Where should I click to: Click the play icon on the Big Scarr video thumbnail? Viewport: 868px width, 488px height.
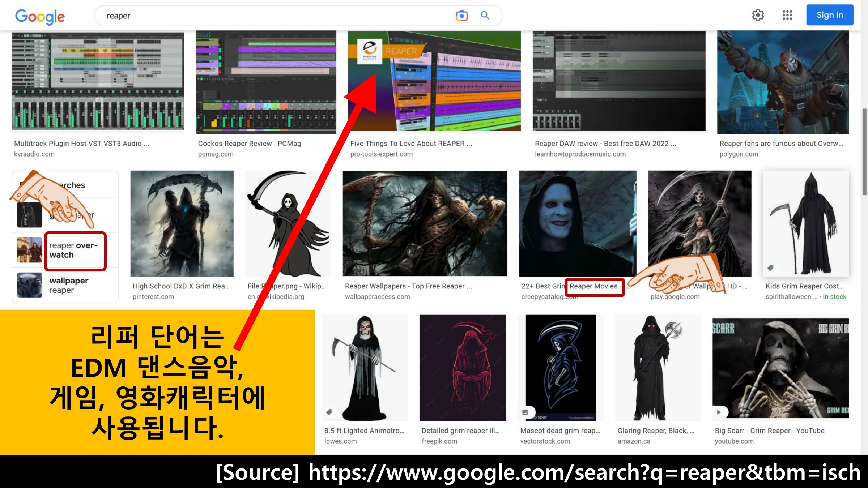coord(719,412)
